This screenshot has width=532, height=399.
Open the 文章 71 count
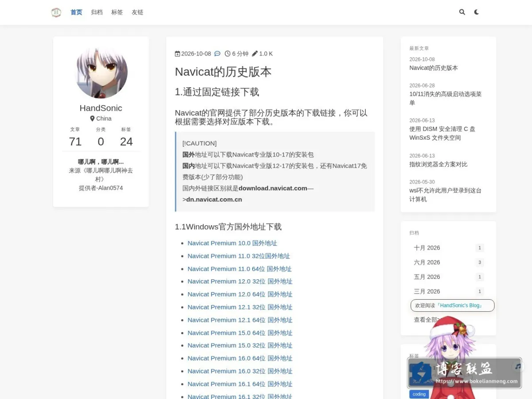click(75, 137)
